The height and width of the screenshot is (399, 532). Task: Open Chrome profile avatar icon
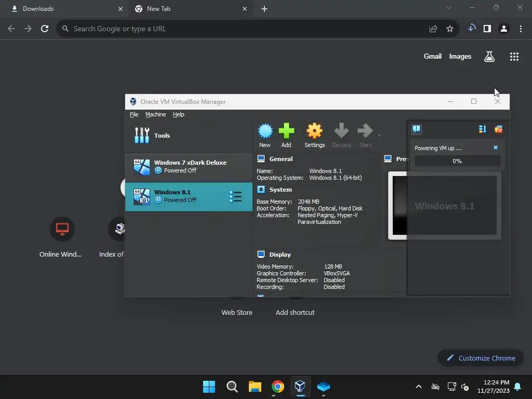coord(504,29)
